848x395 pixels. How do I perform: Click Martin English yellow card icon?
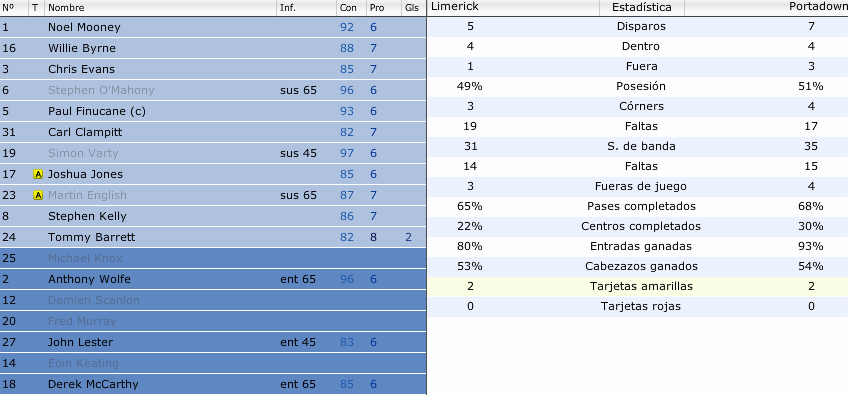[x=37, y=195]
